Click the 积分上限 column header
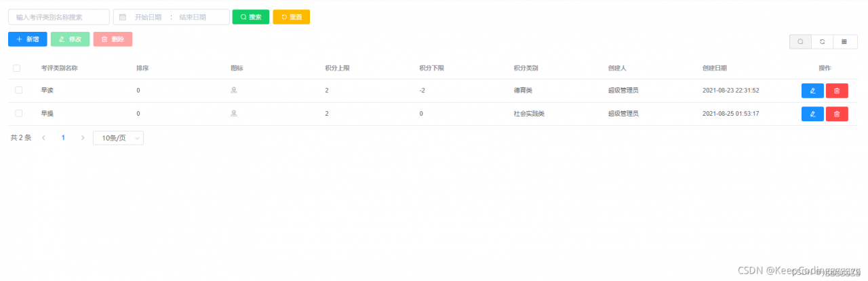 coord(337,68)
